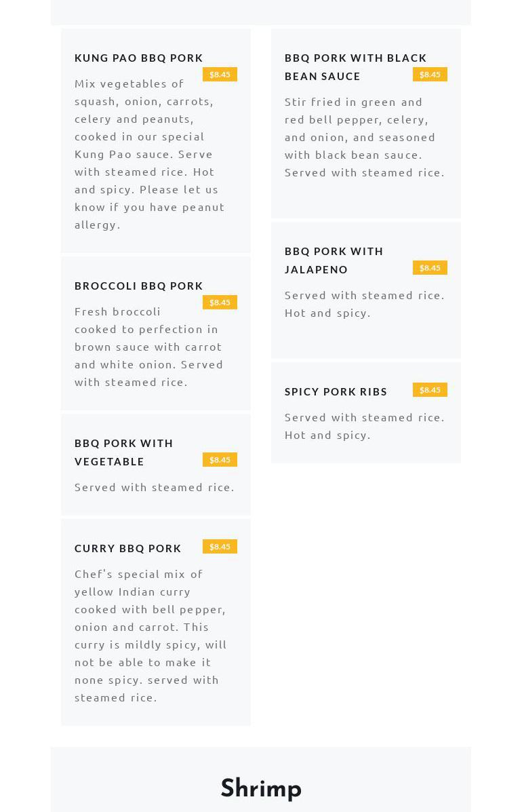Click the Black Bean Sauce pork description

click(364, 137)
